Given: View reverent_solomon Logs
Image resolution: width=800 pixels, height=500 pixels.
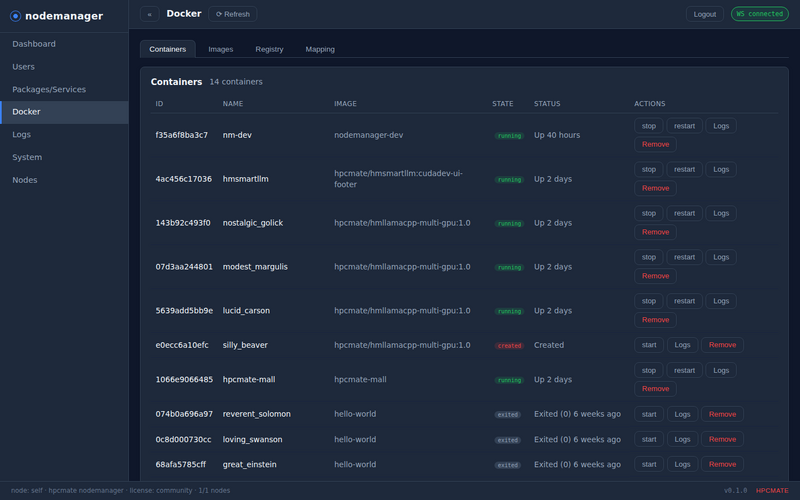Looking at the screenshot, I should (682, 414).
